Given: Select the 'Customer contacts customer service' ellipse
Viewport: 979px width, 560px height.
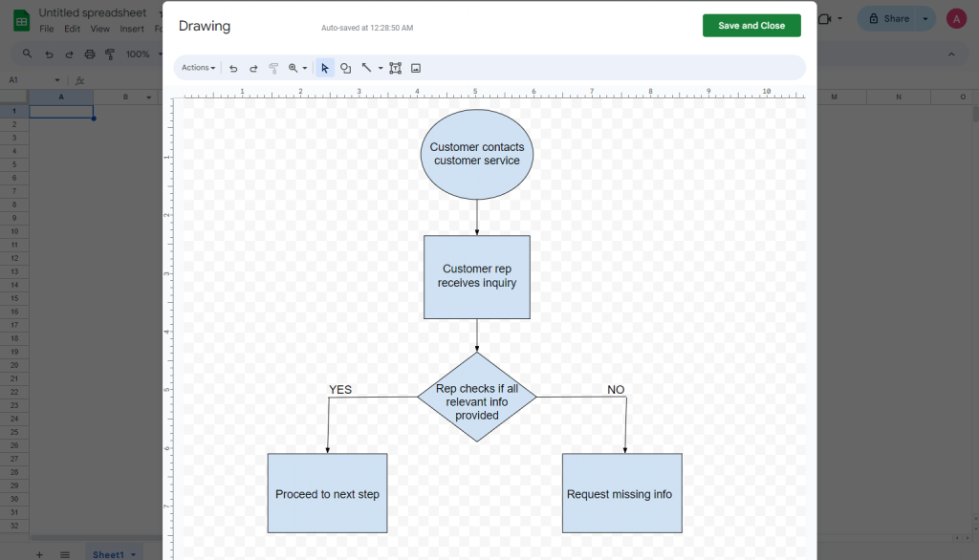Looking at the screenshot, I should point(477,154).
